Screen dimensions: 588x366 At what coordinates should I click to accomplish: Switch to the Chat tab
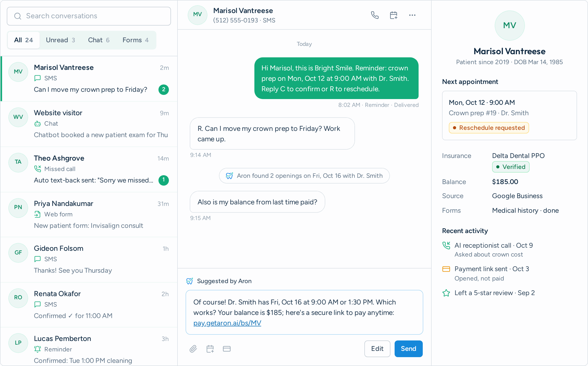(99, 40)
